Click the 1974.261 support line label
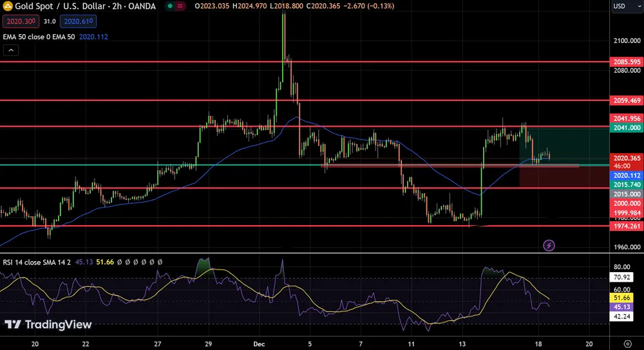 (626, 226)
